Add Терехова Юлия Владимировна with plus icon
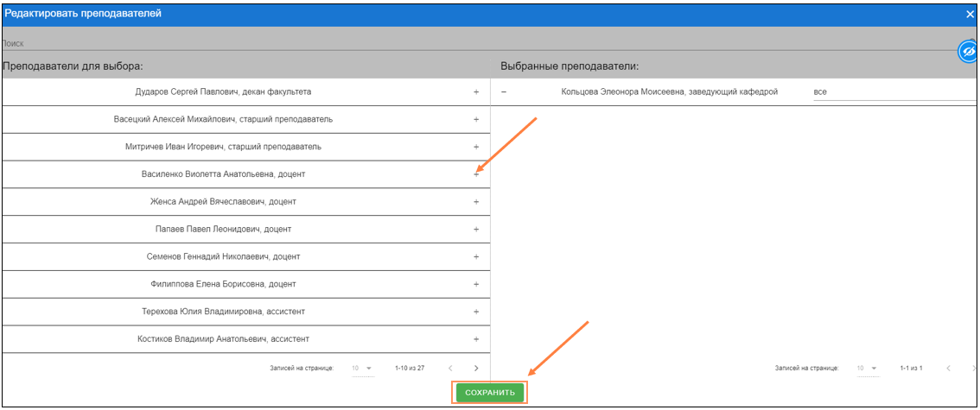 [x=475, y=312]
